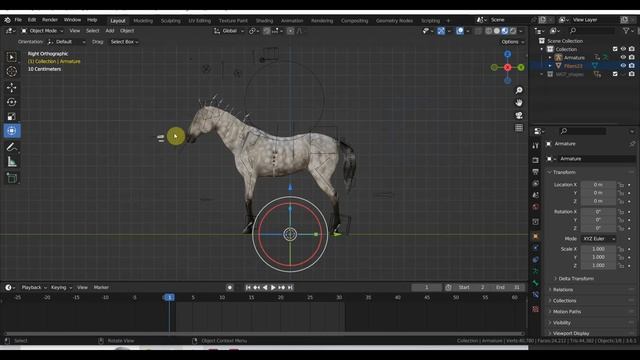Screen dimensions: 640x360
Task: Toggle WGT_shapes collection checkbox
Action: [x=615, y=74]
